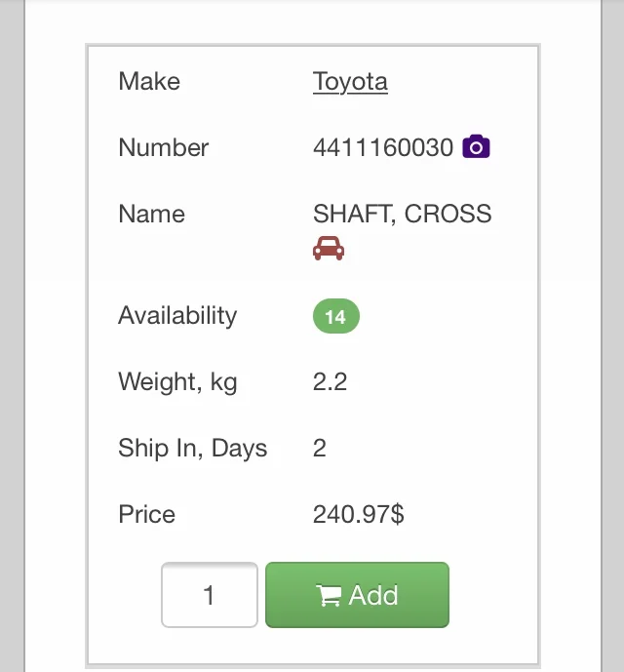Click the Price row label

[146, 514]
